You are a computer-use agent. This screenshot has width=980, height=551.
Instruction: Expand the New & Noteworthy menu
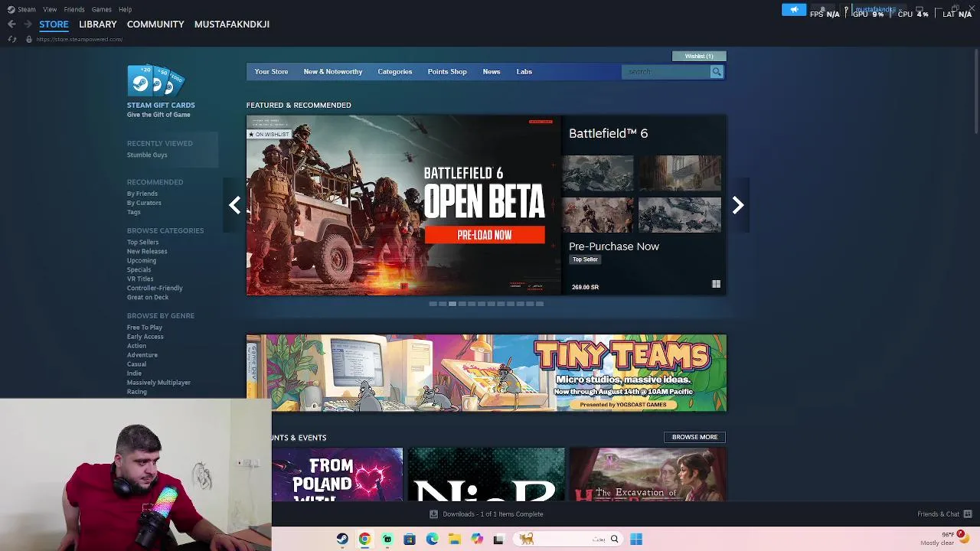click(x=333, y=72)
